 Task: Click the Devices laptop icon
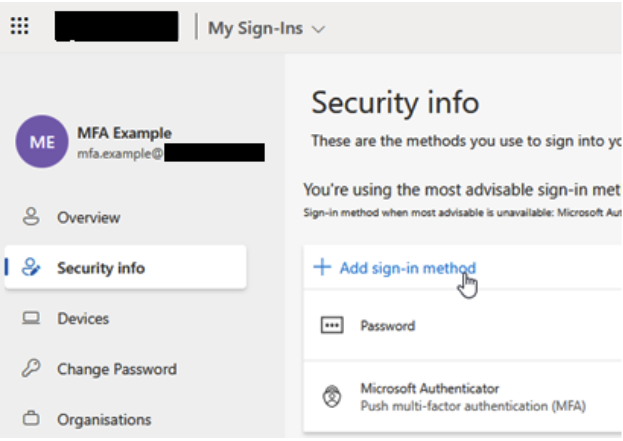pyautogui.click(x=31, y=319)
